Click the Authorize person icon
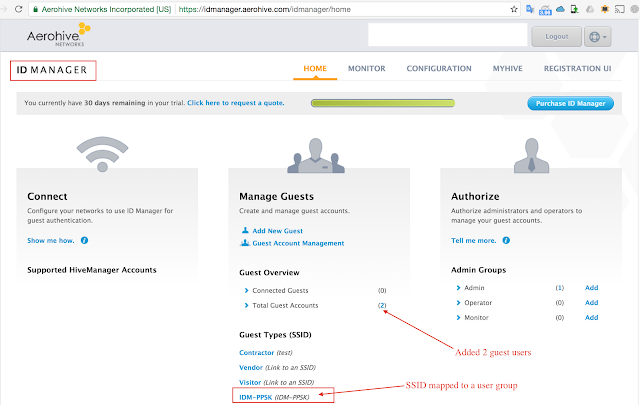This screenshot has height=405, width=640. 531,156
